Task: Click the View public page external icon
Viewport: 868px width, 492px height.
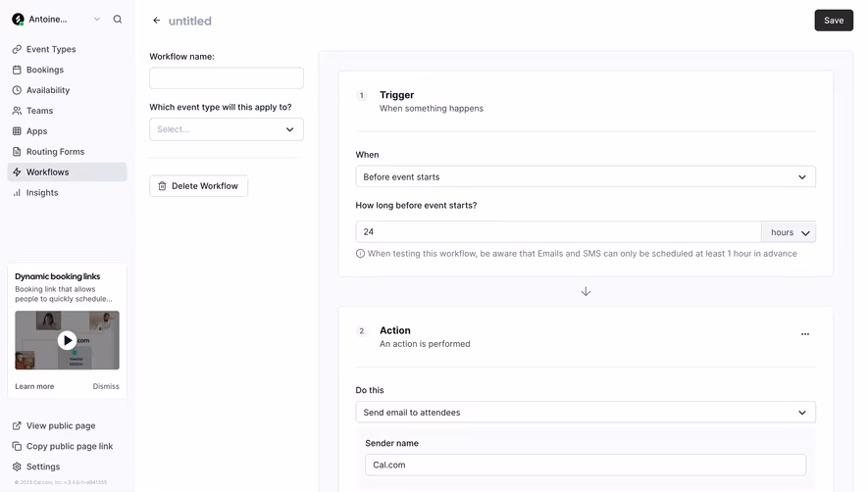Action: (x=17, y=425)
